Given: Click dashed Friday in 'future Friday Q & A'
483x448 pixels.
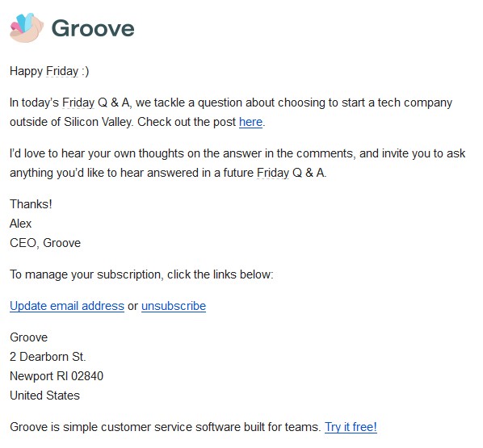Looking at the screenshot, I should [x=273, y=173].
